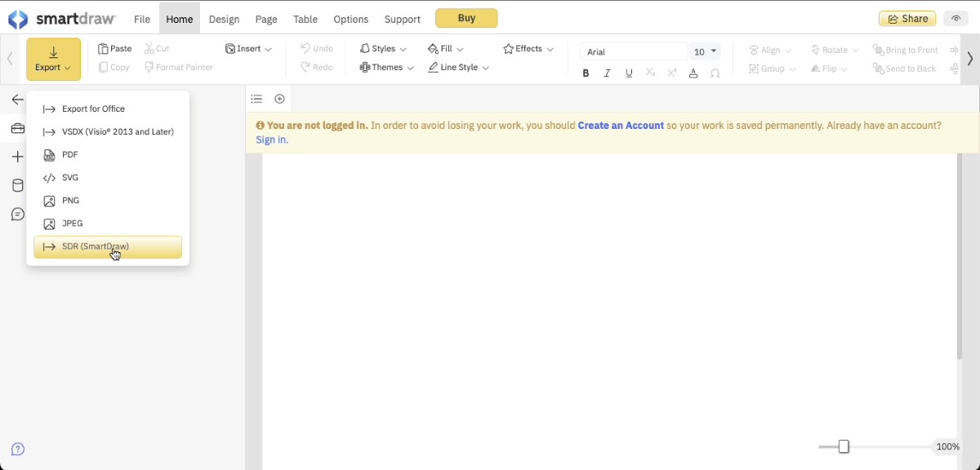This screenshot has height=470, width=980.
Task: Activate the Format Painter
Action: [179, 68]
